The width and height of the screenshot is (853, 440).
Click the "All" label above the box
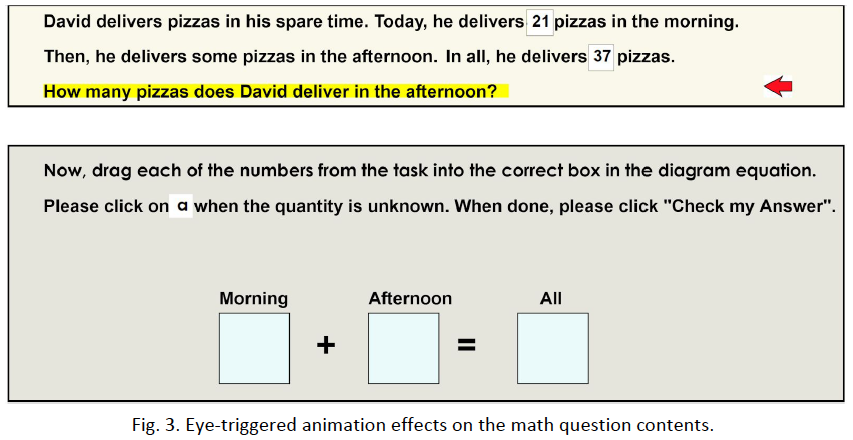tap(551, 298)
